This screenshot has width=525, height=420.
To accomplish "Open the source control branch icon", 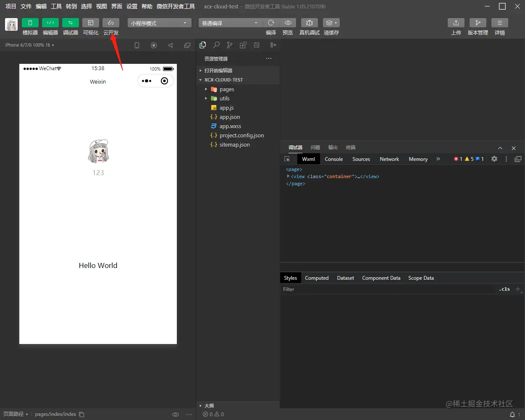I will [229, 45].
